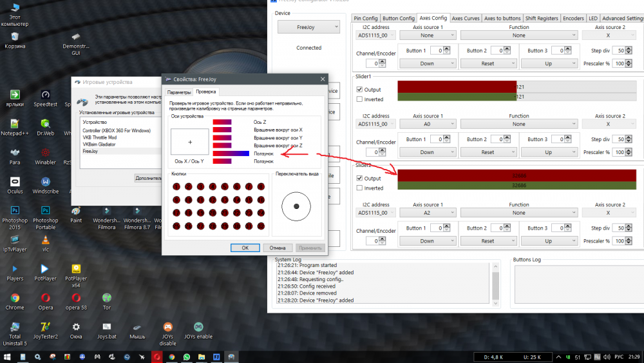Open the JOYs disable desktop shortcut
The height and width of the screenshot is (363, 644).
(x=167, y=326)
